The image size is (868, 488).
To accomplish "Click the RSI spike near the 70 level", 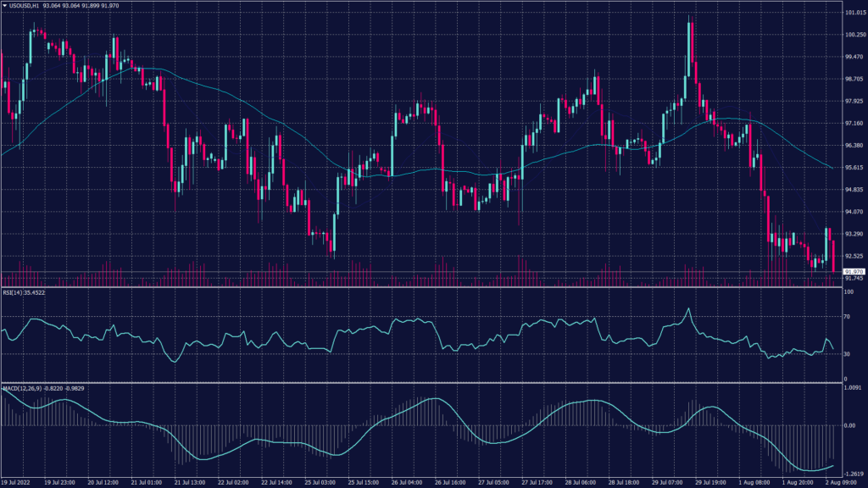I will [x=689, y=311].
